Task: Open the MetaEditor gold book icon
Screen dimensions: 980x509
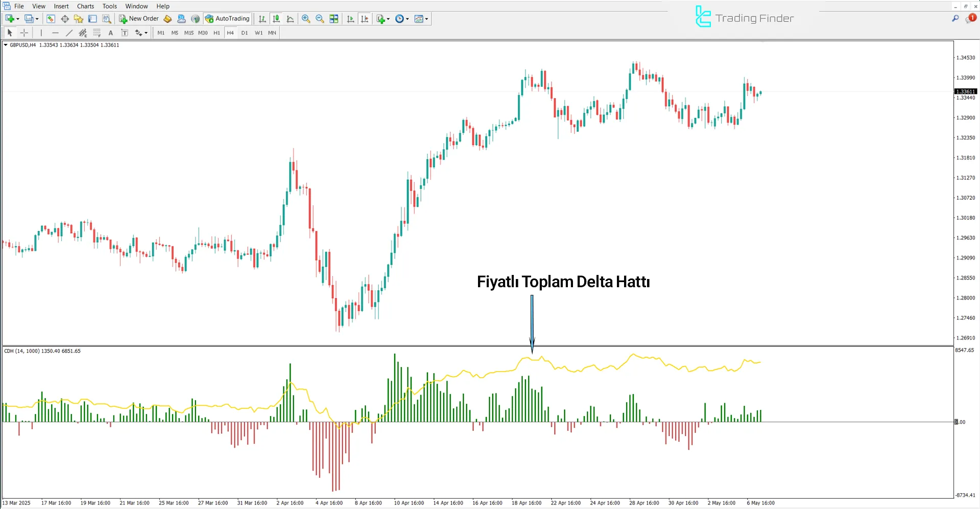Action: click(x=168, y=19)
